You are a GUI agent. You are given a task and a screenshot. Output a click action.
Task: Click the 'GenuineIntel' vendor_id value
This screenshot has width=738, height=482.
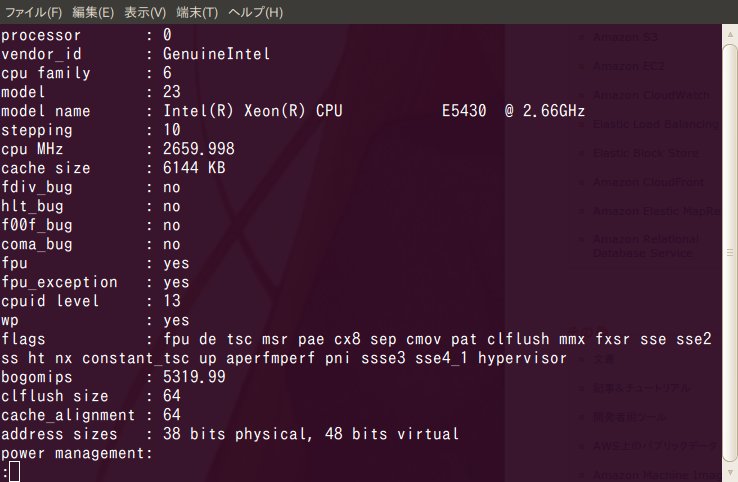tap(217, 54)
